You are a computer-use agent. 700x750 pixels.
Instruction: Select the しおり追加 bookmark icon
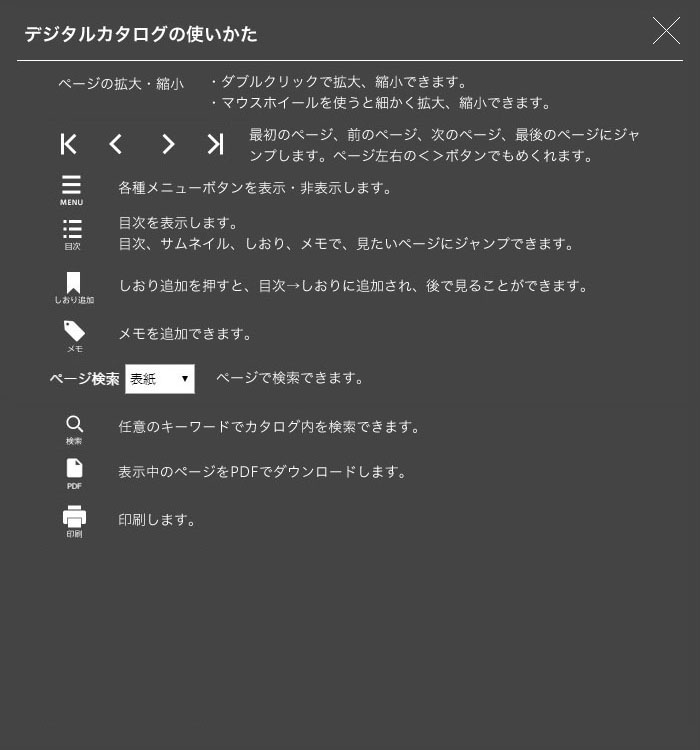click(x=74, y=288)
